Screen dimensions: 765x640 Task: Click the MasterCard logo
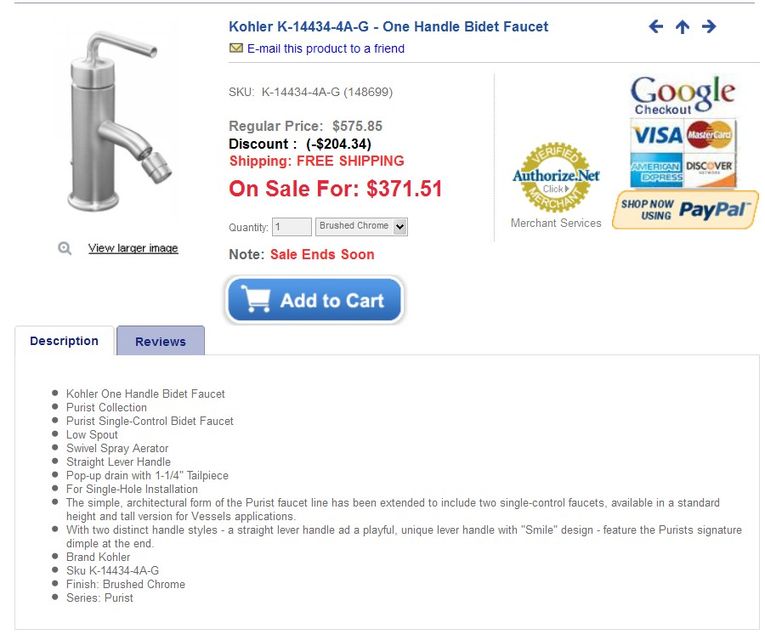pos(710,135)
